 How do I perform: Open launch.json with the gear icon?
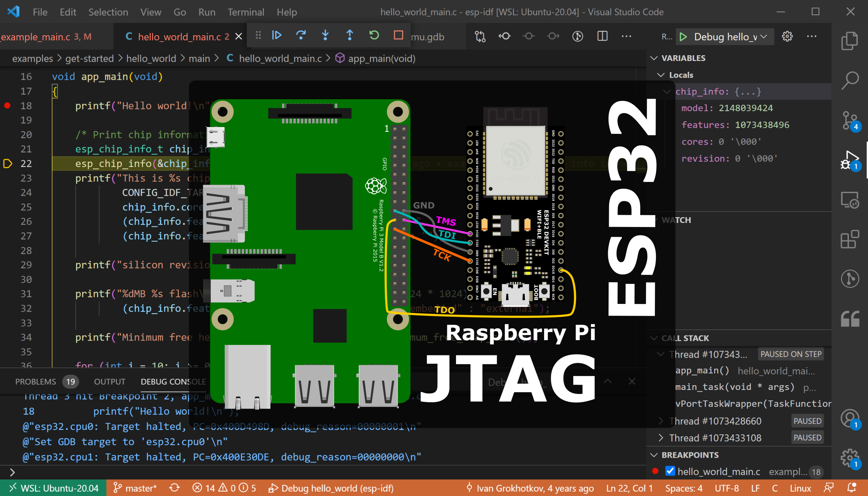pos(787,36)
